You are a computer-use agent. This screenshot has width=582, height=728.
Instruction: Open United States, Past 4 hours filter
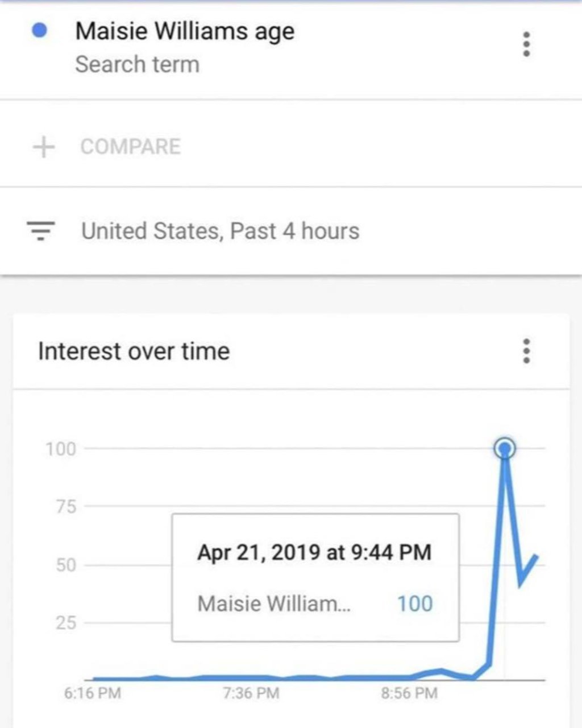coord(220,231)
